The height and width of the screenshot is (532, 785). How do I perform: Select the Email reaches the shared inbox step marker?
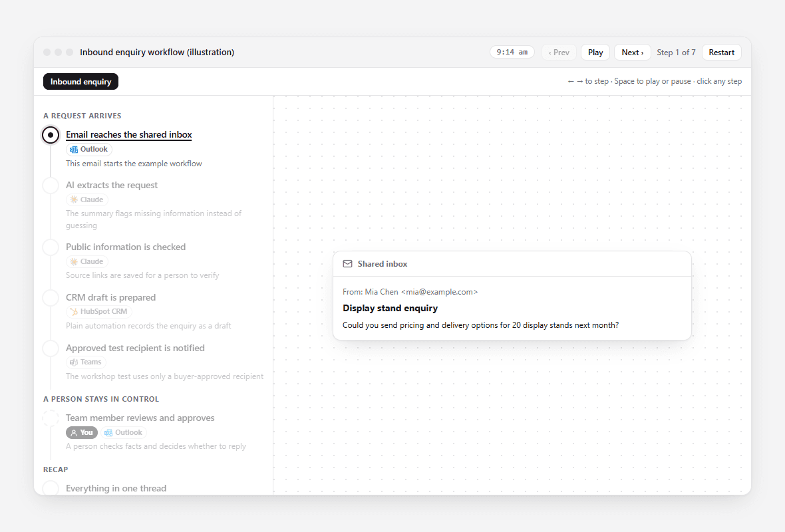51,135
